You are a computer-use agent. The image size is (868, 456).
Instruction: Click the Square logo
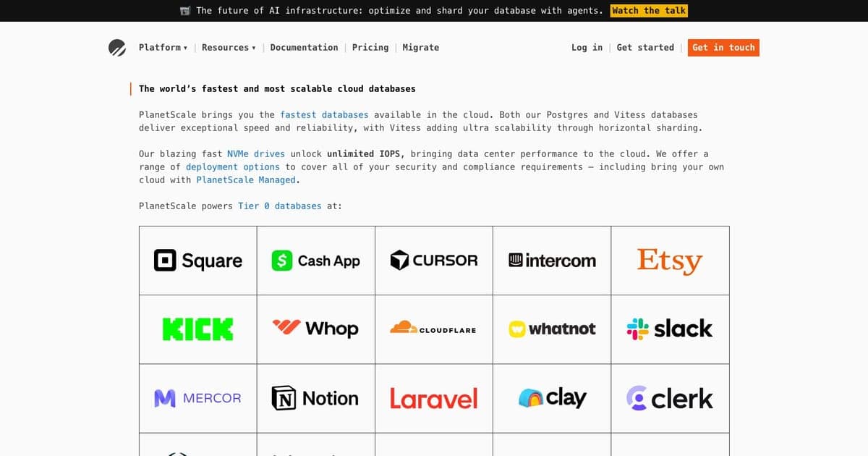[198, 261]
